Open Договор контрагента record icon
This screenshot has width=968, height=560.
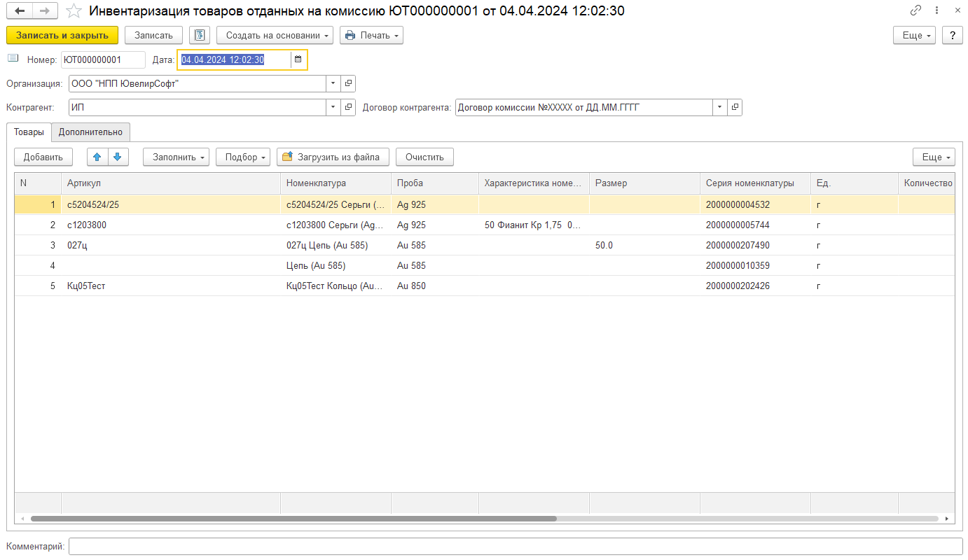pyautogui.click(x=735, y=108)
